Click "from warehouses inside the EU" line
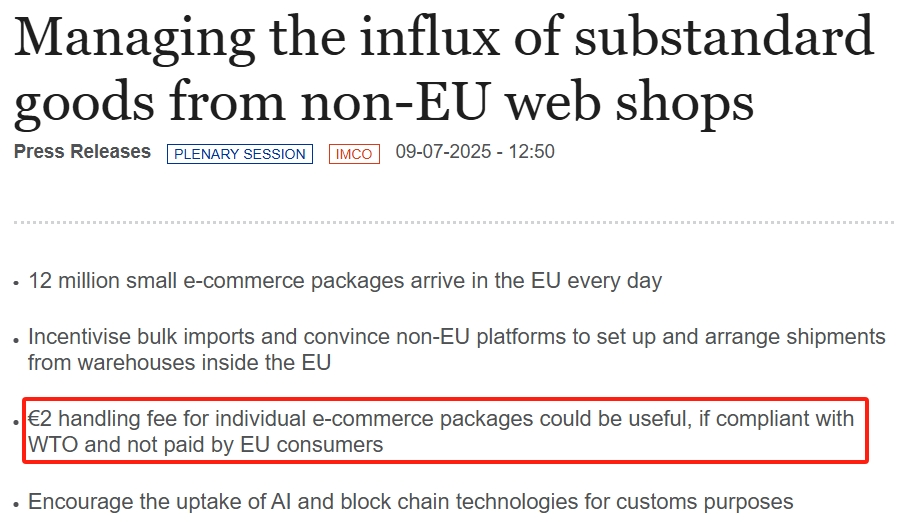The image size is (897, 522). click(x=179, y=363)
